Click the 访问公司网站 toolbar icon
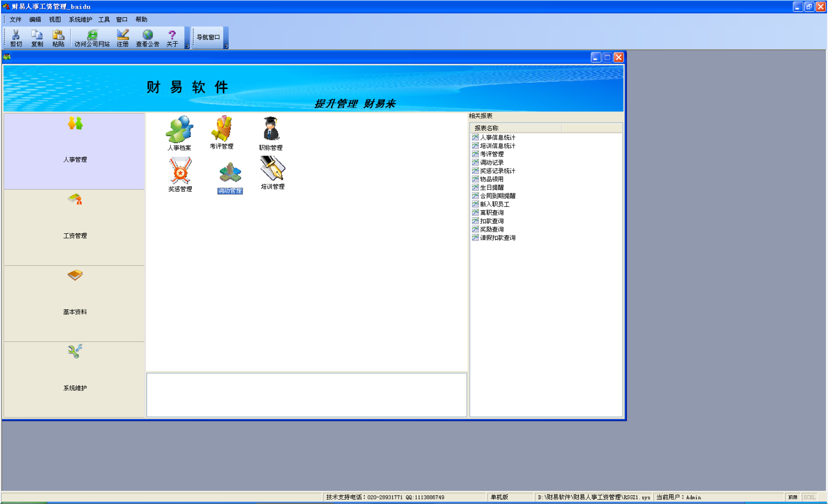The image size is (828, 504). coord(92,38)
